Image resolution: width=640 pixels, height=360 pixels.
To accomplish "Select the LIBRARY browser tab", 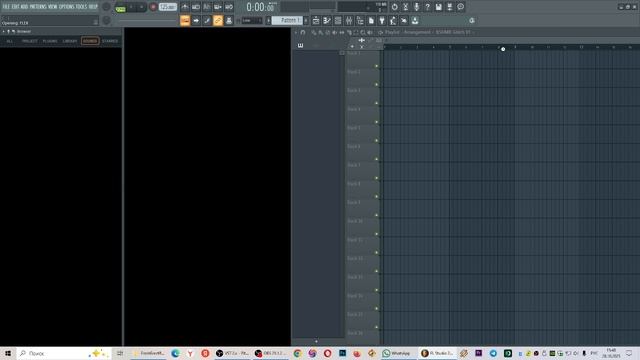I will pyautogui.click(x=70, y=41).
